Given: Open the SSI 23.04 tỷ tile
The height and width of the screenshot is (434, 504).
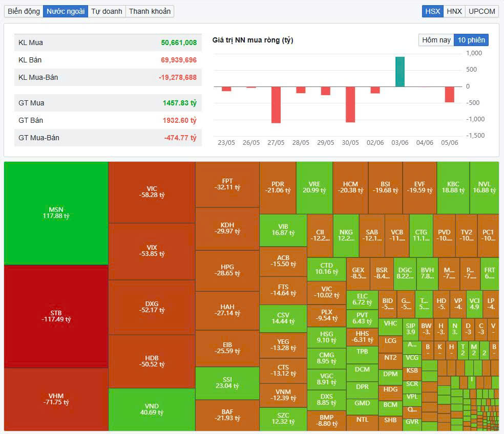Looking at the screenshot, I should [x=227, y=383].
